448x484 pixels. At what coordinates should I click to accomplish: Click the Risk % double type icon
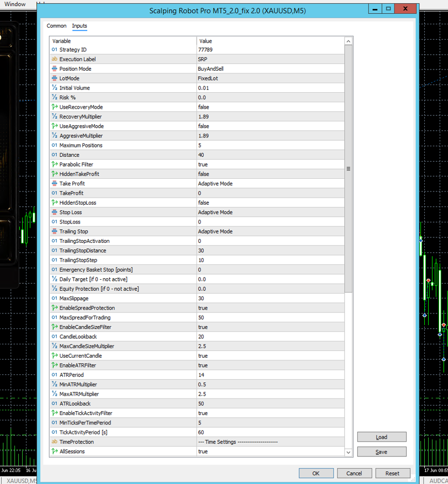(54, 97)
